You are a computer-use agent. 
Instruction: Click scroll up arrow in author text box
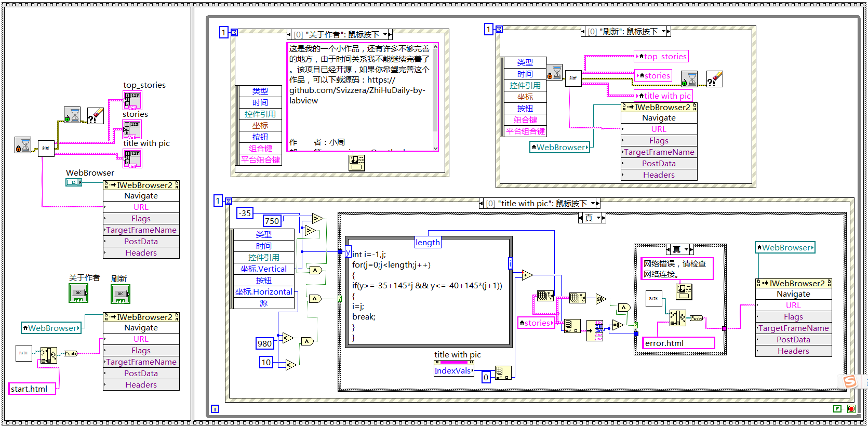point(435,47)
